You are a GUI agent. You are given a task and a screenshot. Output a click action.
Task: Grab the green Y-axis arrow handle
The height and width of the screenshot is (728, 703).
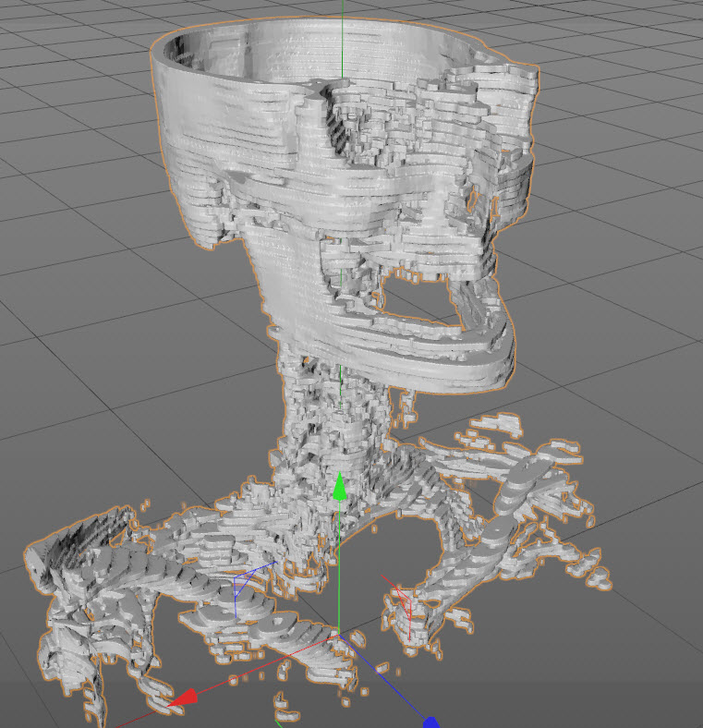pyautogui.click(x=340, y=487)
